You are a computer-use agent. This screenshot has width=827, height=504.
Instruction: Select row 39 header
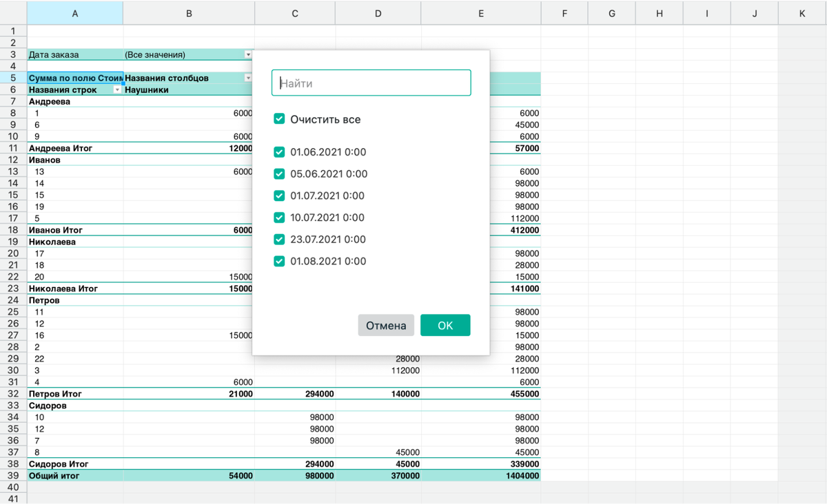[x=13, y=476]
